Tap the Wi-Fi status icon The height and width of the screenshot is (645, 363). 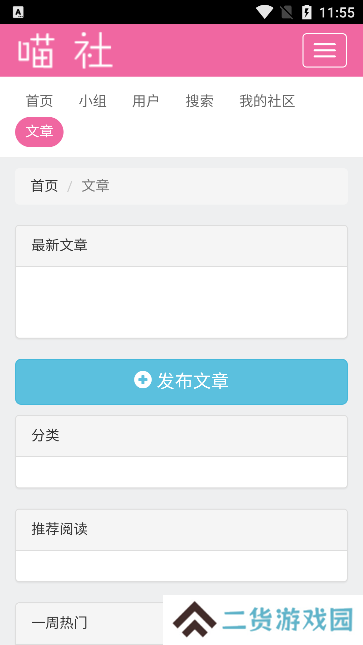click(x=264, y=12)
